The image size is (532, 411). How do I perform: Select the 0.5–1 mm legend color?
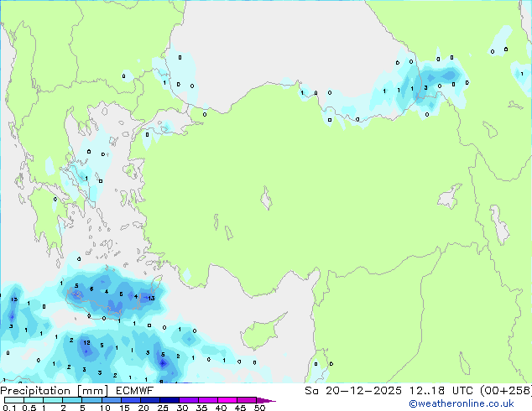click(x=34, y=400)
